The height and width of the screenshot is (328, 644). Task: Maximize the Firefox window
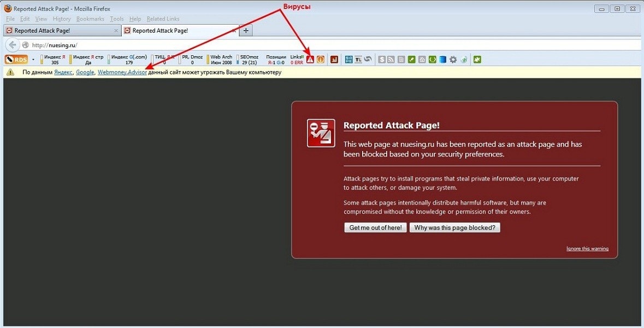617,9
